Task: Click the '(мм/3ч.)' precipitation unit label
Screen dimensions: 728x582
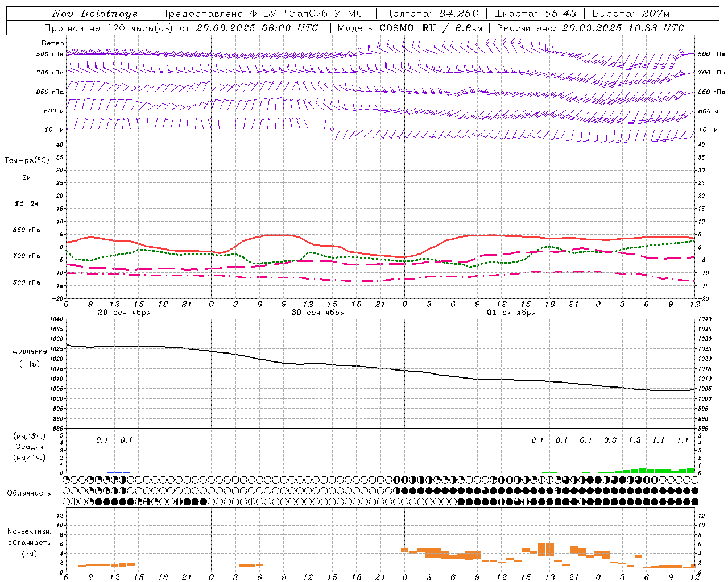Action: 30,436
